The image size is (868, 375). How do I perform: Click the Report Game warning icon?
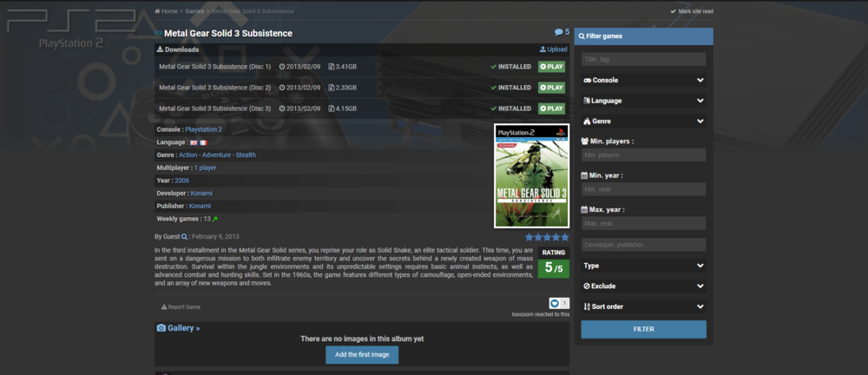164,306
